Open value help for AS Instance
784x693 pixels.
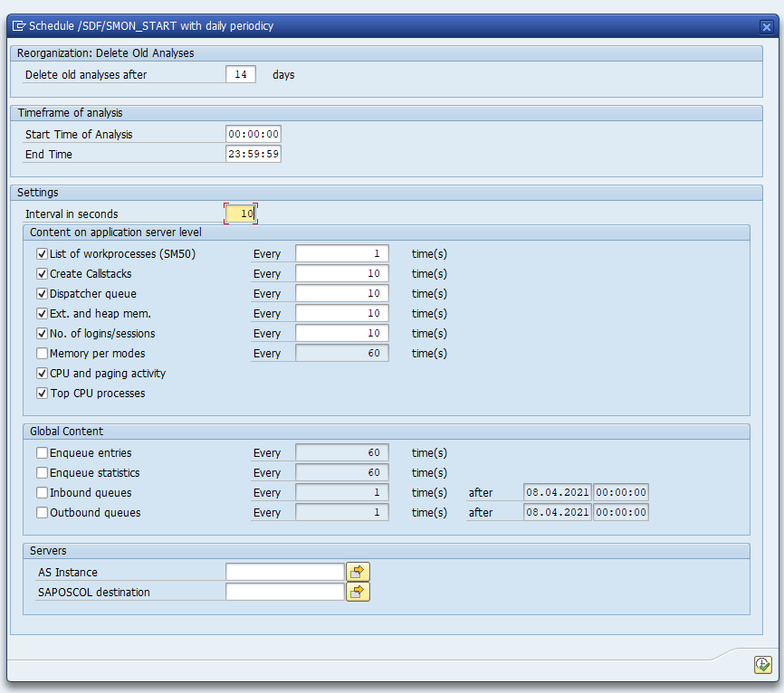point(358,572)
